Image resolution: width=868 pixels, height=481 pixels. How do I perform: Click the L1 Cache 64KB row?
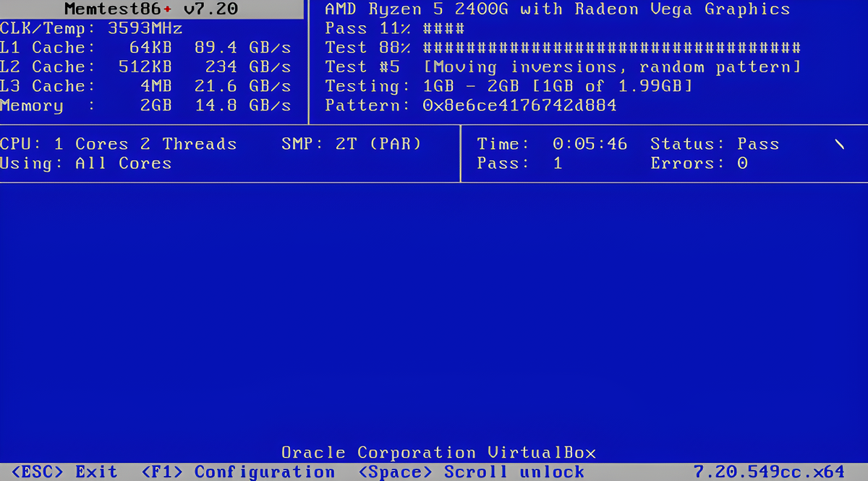(x=145, y=48)
